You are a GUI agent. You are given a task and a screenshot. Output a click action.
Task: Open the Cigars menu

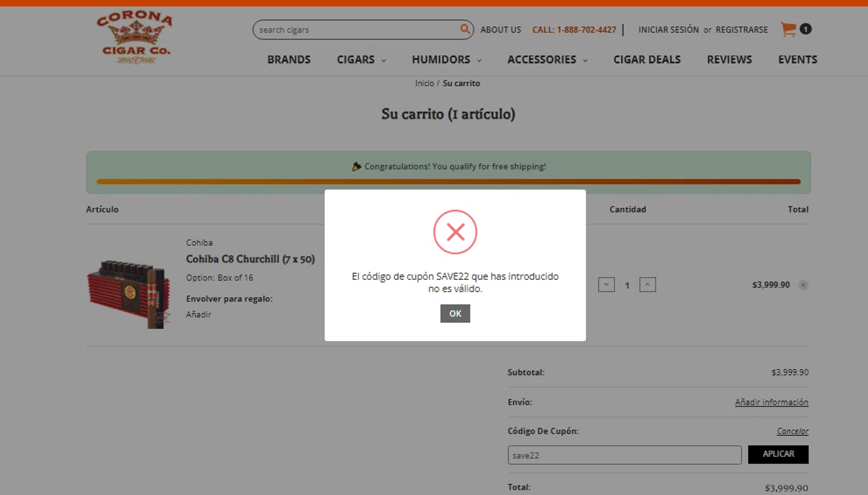356,60
